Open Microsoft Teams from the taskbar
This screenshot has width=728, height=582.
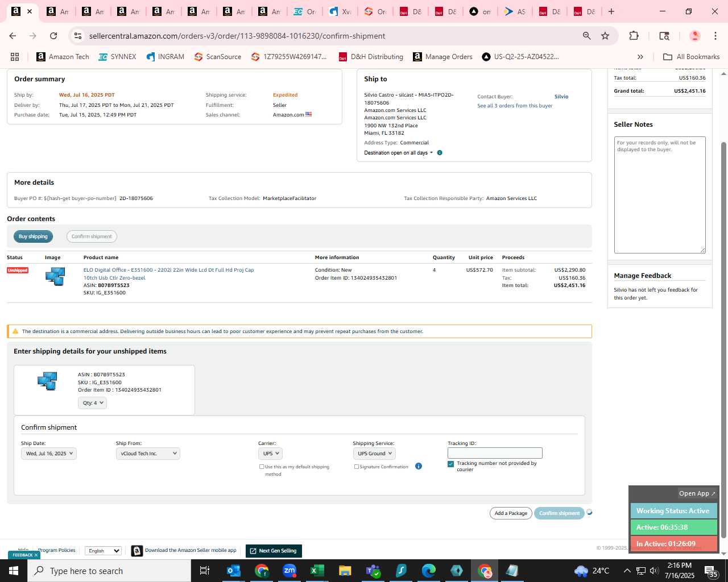coord(373,571)
